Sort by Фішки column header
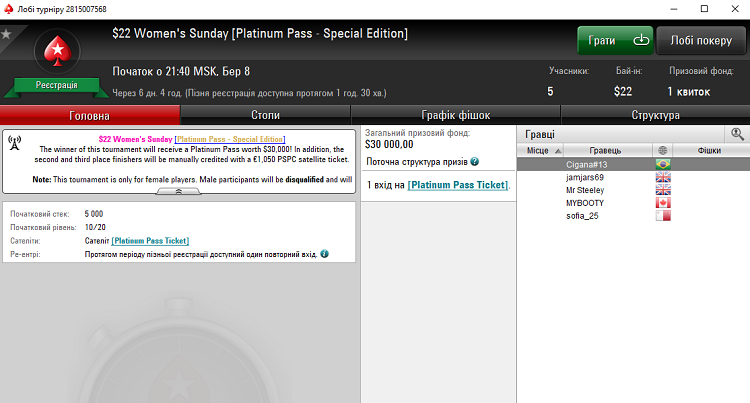Image resolution: width=750 pixels, height=403 pixels. (x=709, y=150)
